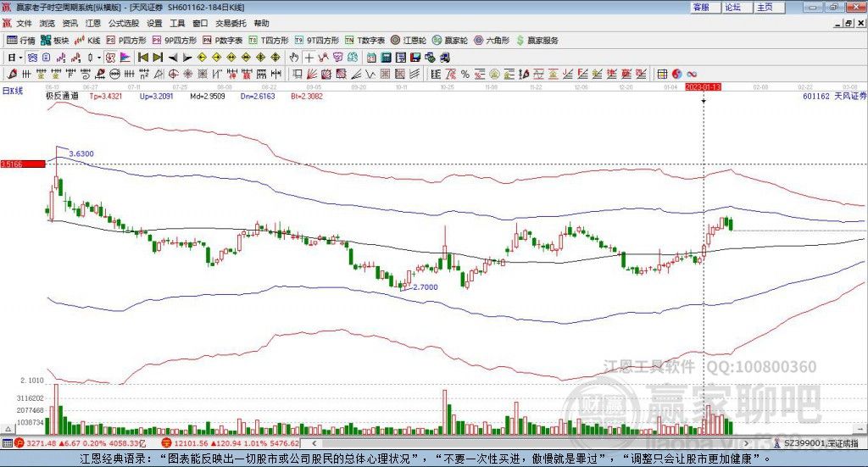Image resolution: width=868 pixels, height=467 pixels.
Task: Open the T数字表 number table
Action: point(365,40)
